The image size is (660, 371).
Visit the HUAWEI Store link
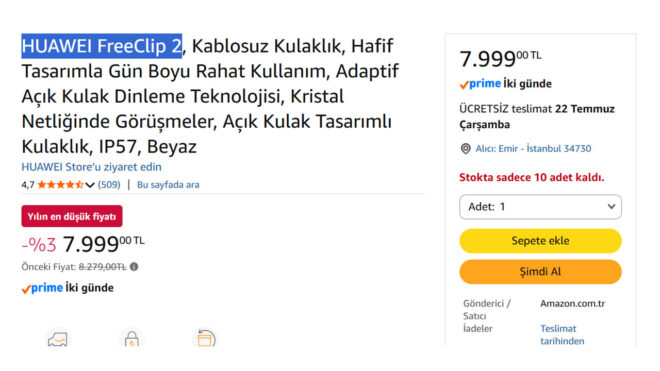pyautogui.click(x=91, y=167)
